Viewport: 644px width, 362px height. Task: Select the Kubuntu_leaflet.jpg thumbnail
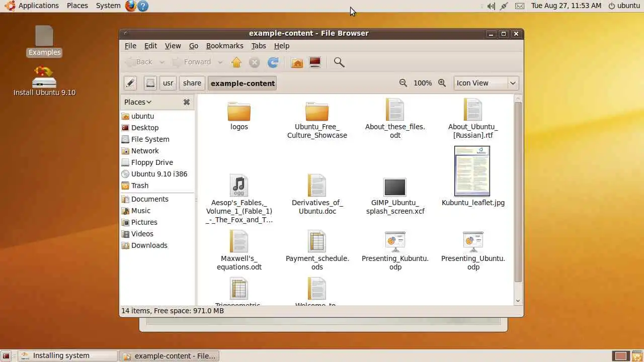[x=472, y=171]
